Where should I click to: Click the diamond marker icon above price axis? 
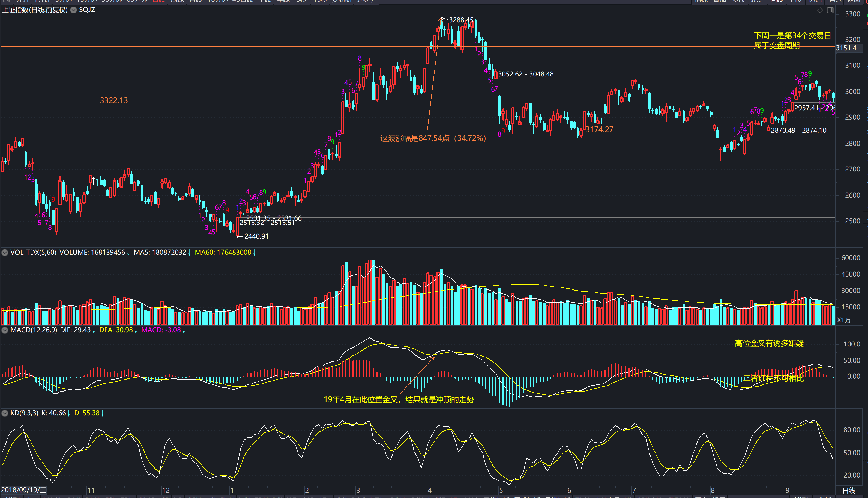coord(820,10)
